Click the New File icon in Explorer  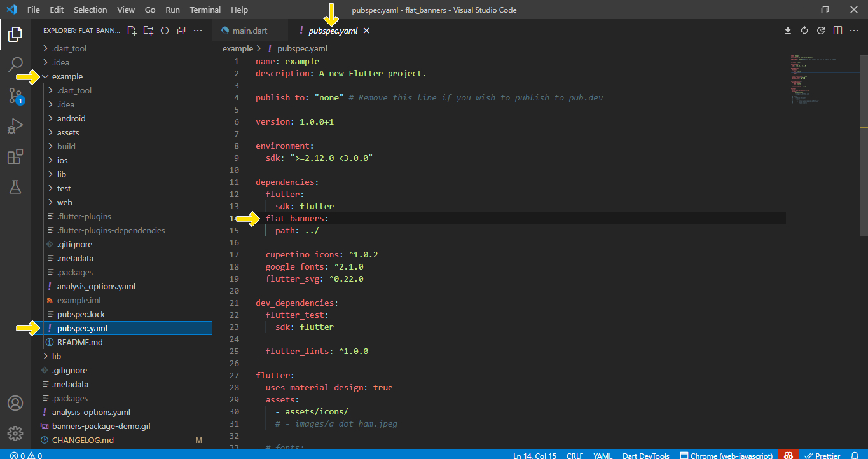132,31
